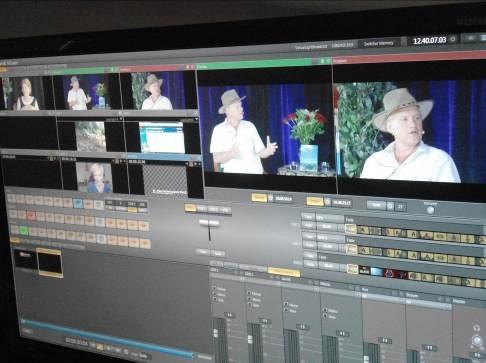The height and width of the screenshot is (363, 486).
Task: Open the gear icon next to first yellow Take
Action: pyautogui.click(x=271, y=198)
